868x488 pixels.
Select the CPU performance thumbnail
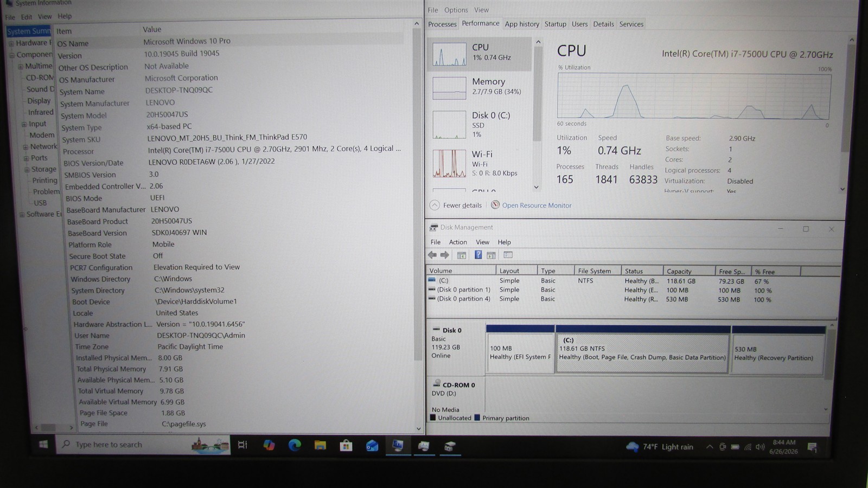click(x=480, y=54)
